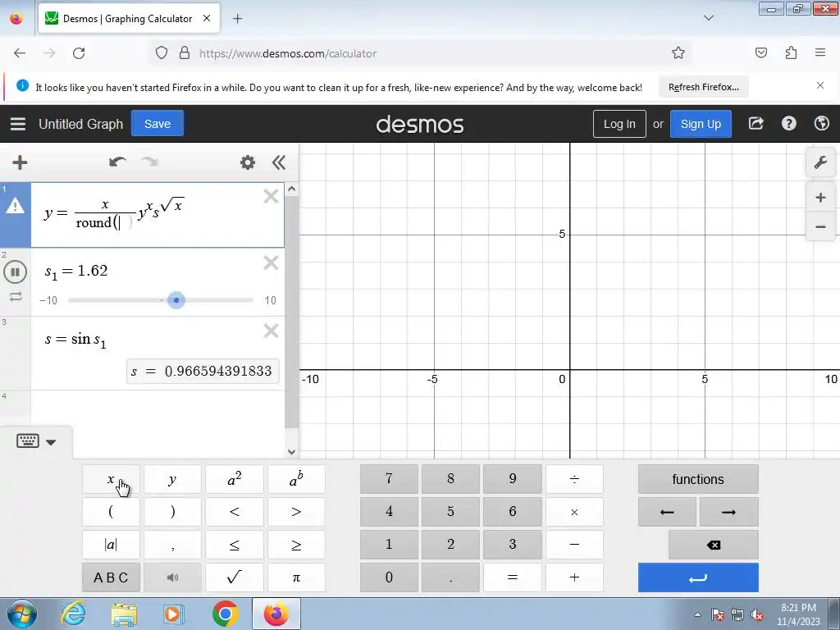Open the Desmos hamburger menu
This screenshot has height=630, width=840.
click(18, 124)
